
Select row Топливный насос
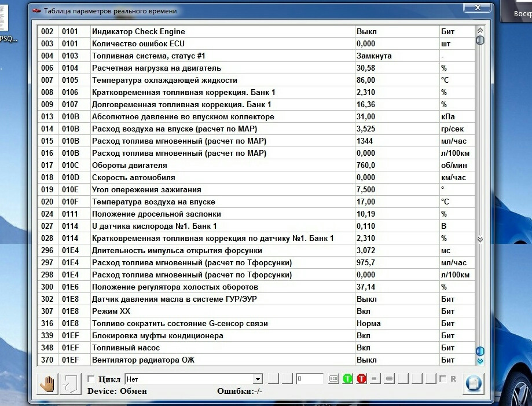256,348
